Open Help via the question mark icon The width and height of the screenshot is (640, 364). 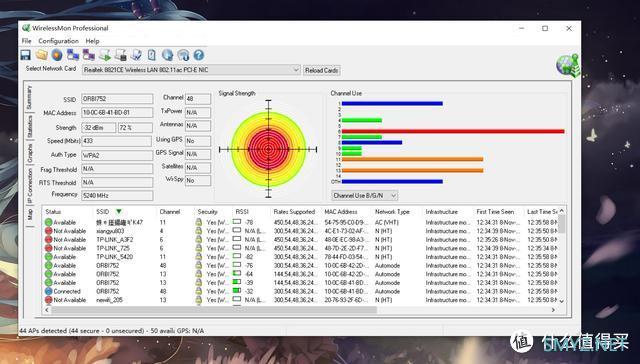coord(198,55)
